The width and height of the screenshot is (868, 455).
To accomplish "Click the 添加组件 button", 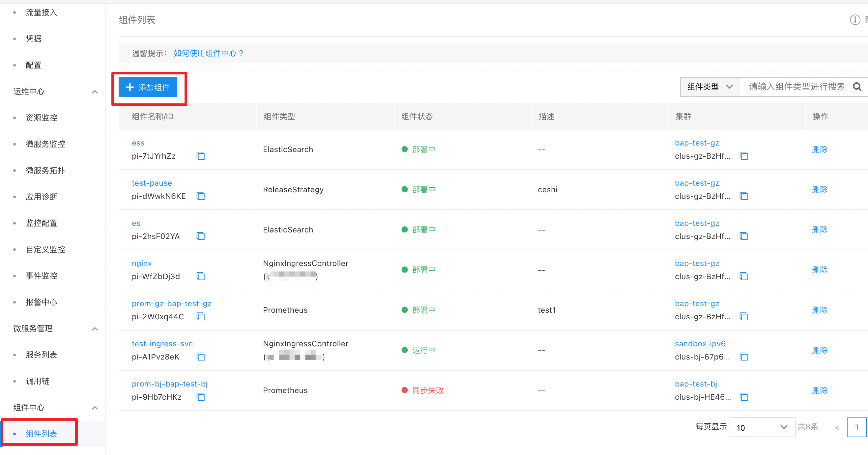I will (x=148, y=87).
